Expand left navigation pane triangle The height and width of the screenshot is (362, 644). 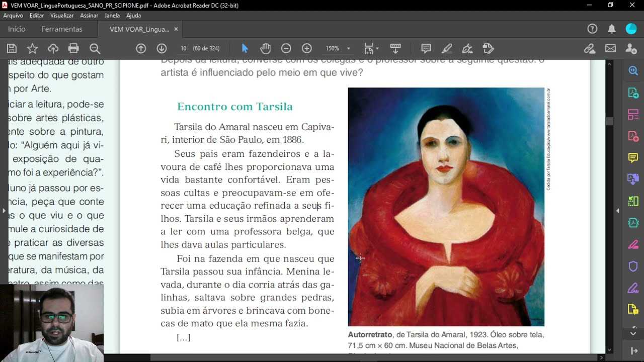coord(4,211)
